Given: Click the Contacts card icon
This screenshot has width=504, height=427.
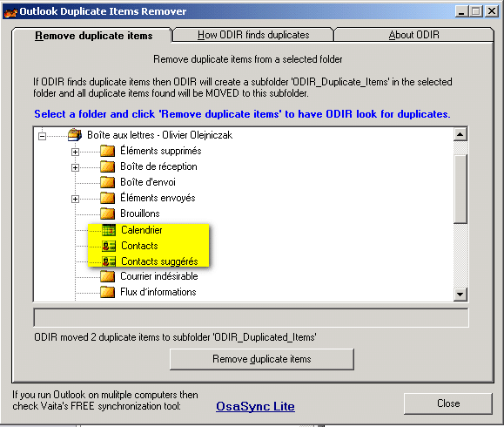Looking at the screenshot, I should pos(109,246).
